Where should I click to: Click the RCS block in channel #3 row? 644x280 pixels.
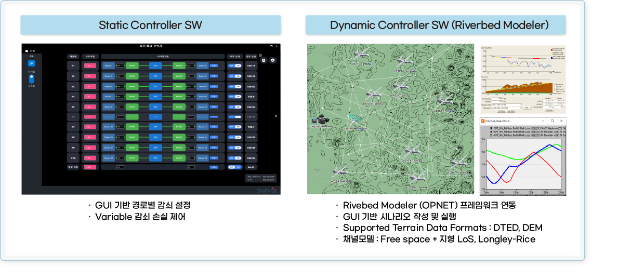point(156,87)
